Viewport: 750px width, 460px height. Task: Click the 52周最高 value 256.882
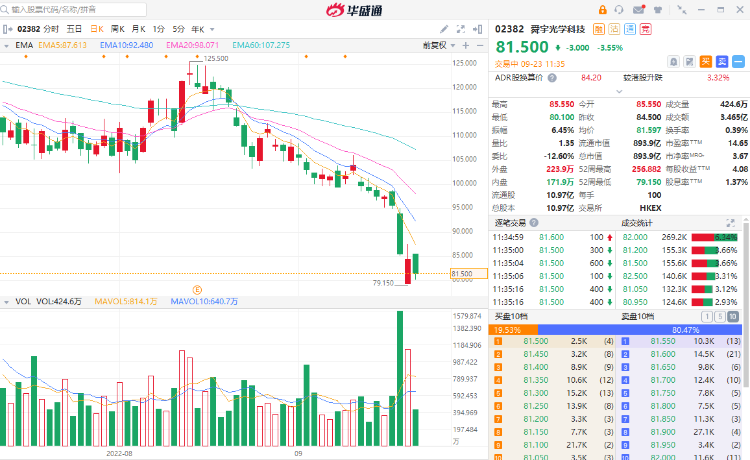point(646,169)
